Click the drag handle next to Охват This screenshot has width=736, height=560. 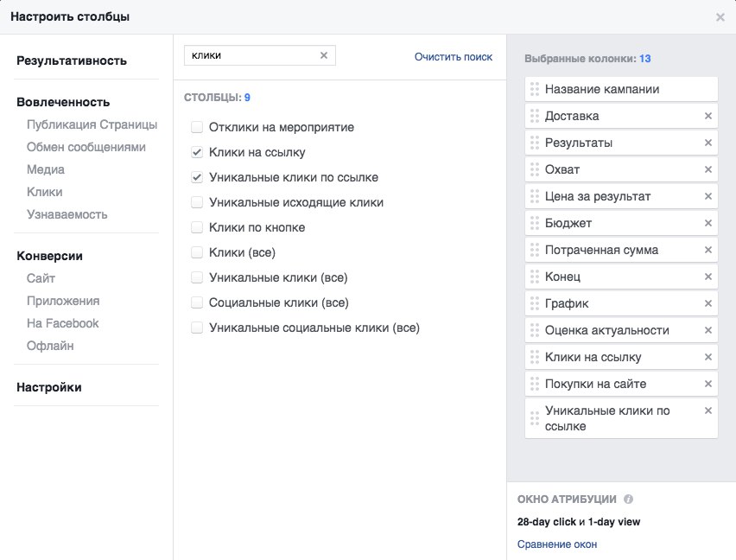point(535,169)
